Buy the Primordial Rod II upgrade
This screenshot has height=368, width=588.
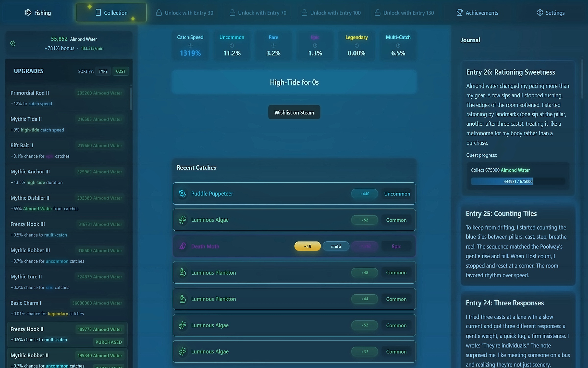(99, 93)
